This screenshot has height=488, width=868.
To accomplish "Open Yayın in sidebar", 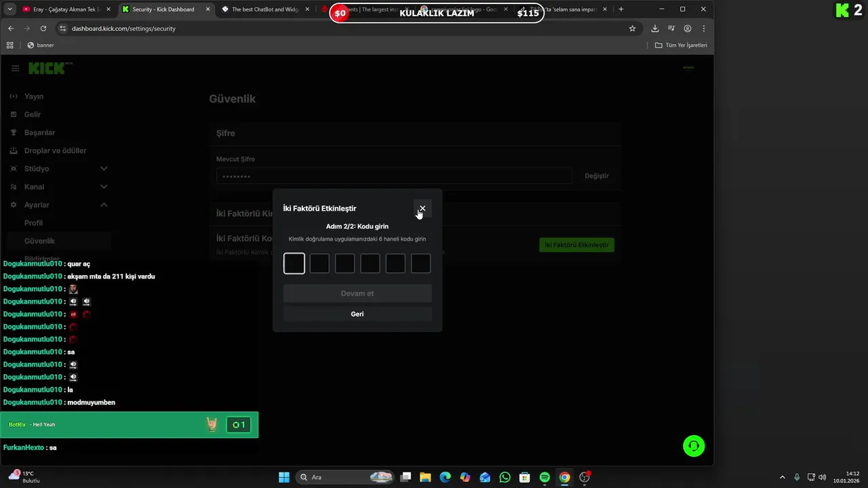I will [34, 96].
